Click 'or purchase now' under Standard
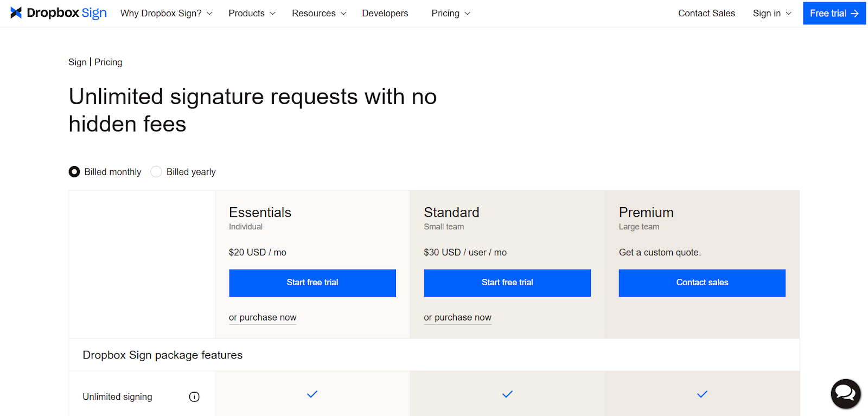 pyautogui.click(x=457, y=318)
